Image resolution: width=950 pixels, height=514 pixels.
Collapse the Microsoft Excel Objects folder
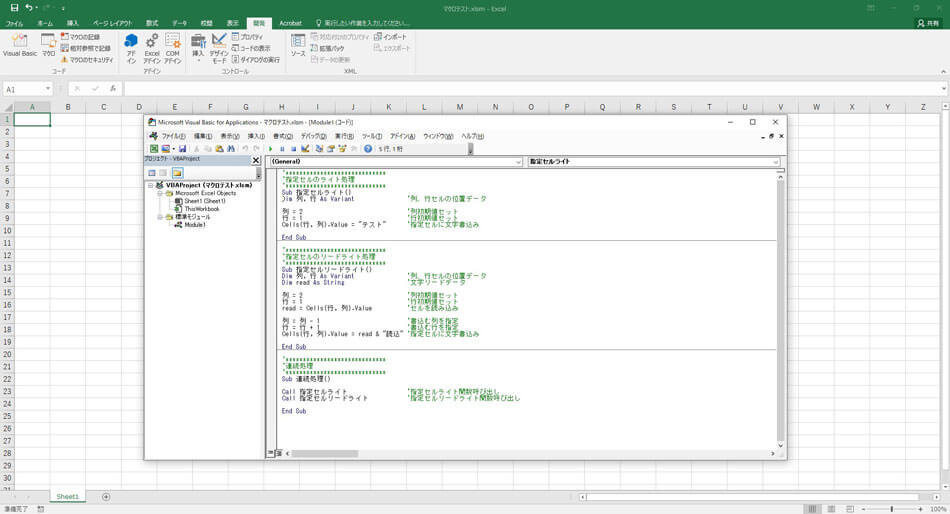(x=160, y=193)
